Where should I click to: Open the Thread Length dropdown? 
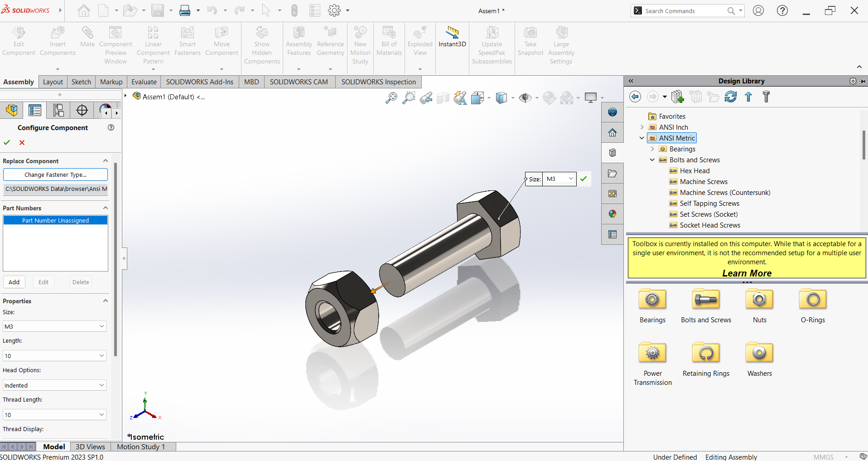54,415
